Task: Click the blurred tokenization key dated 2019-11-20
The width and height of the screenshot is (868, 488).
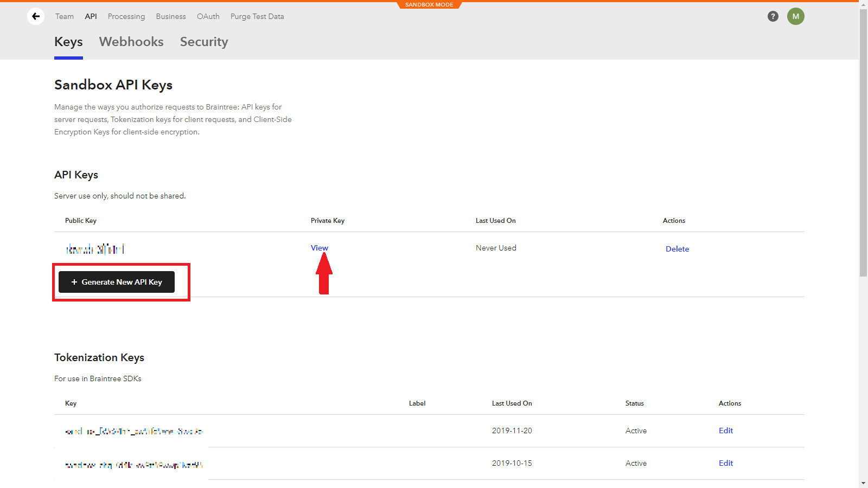Action: [x=133, y=432]
